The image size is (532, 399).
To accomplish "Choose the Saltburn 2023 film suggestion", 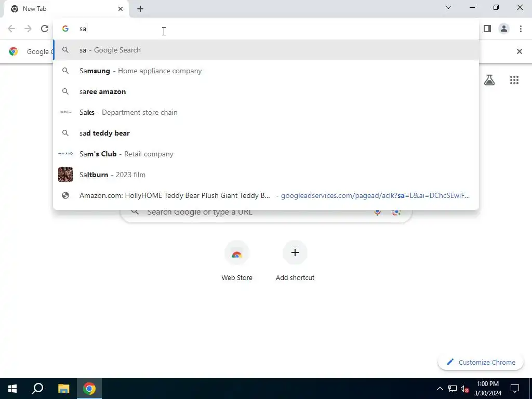I will pyautogui.click(x=266, y=175).
